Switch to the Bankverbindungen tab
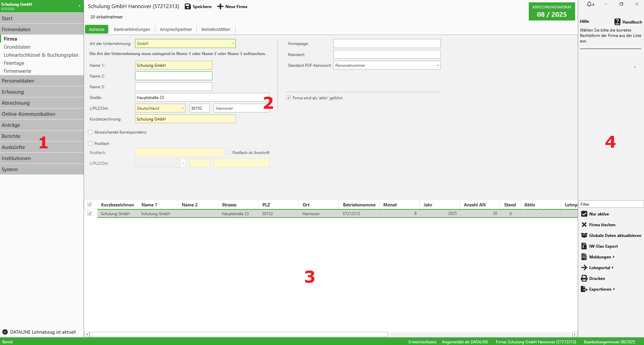 click(x=132, y=29)
